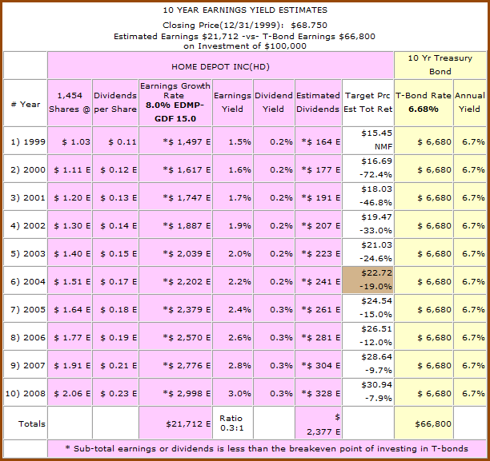The width and height of the screenshot is (490, 461).
Task: Click the $21.03 -24.6% target price cell
Action: [368, 252]
